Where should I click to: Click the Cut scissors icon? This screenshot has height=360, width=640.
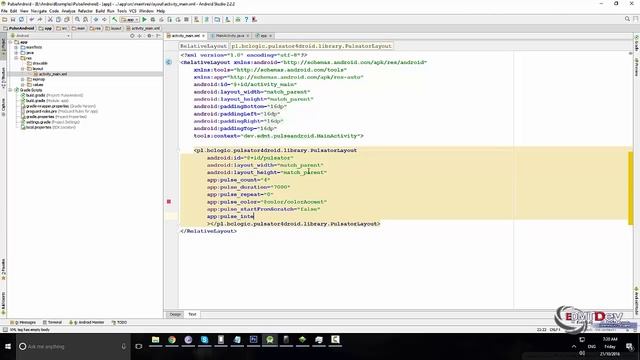50,19
